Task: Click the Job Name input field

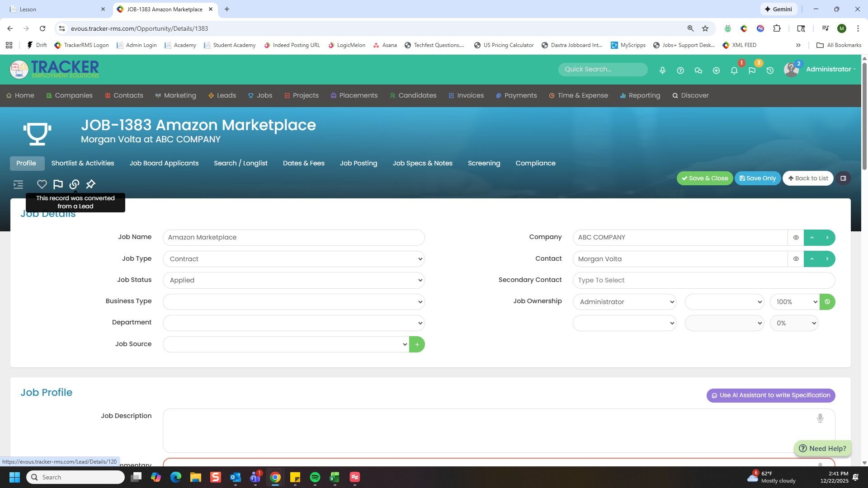Action: [x=294, y=238]
